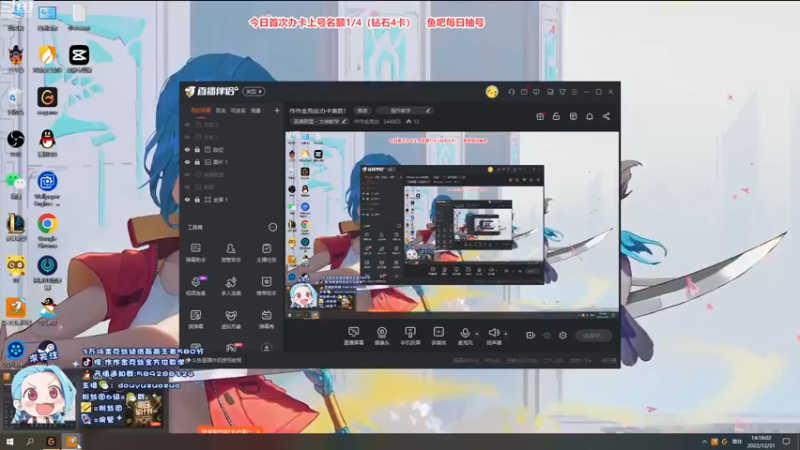Add 摄像头 camera source

382,336
